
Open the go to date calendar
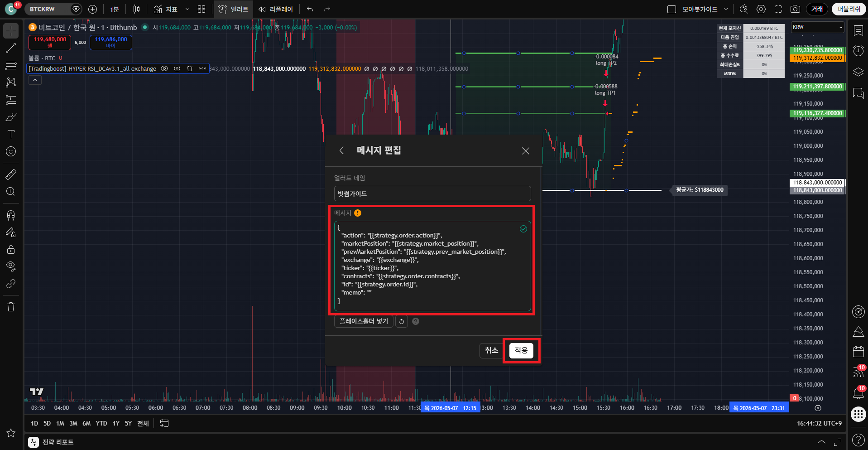click(164, 423)
